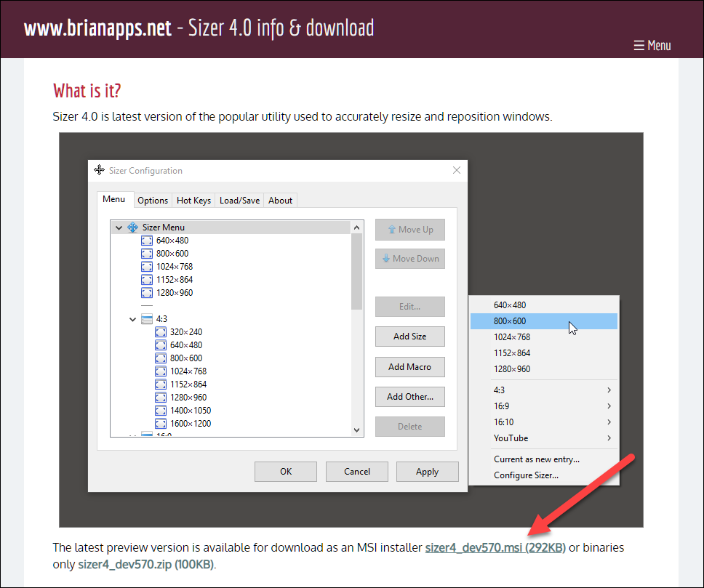Click the tree list scroll-up arrow
704x588 pixels.
coord(356,227)
